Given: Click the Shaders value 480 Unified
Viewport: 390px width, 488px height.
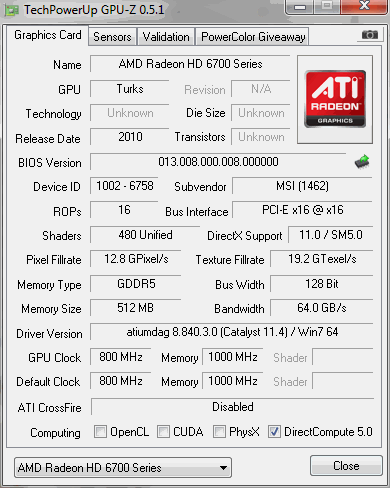Looking at the screenshot, I should coord(145,235).
